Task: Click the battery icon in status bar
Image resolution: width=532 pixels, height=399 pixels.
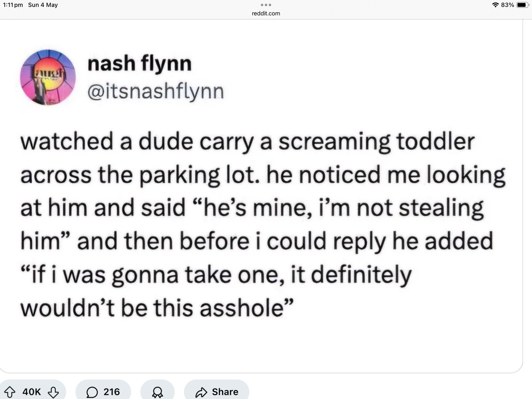Action: click(x=522, y=5)
